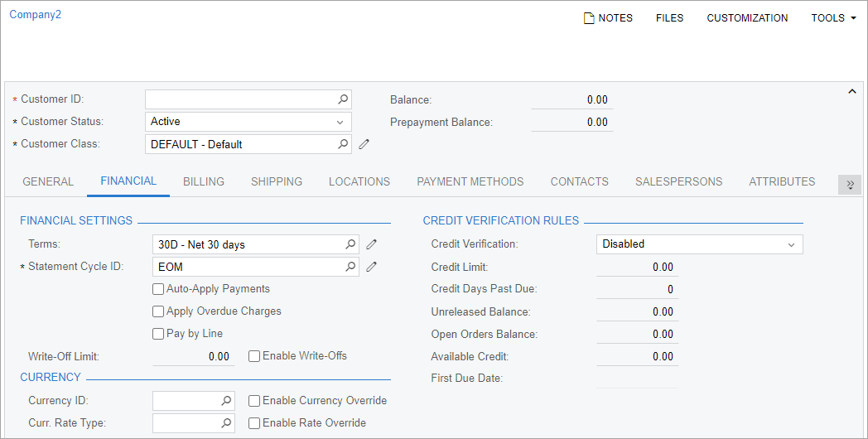Go to the Payment Methods tab
Image resolution: width=868 pixels, height=439 pixels.
[470, 181]
